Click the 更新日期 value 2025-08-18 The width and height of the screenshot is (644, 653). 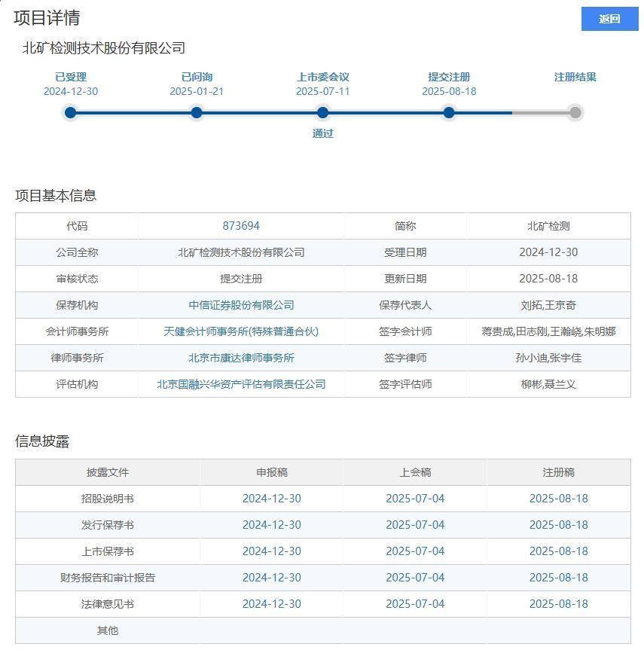point(548,279)
